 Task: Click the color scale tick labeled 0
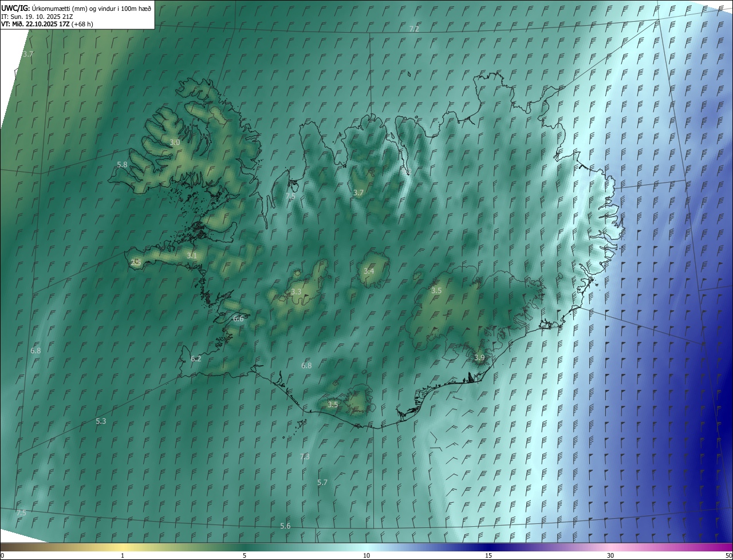(2, 555)
